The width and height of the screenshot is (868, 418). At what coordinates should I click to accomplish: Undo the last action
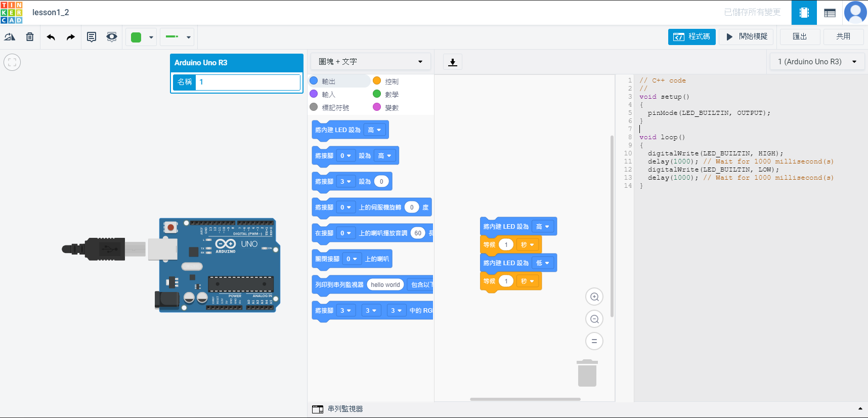click(51, 37)
